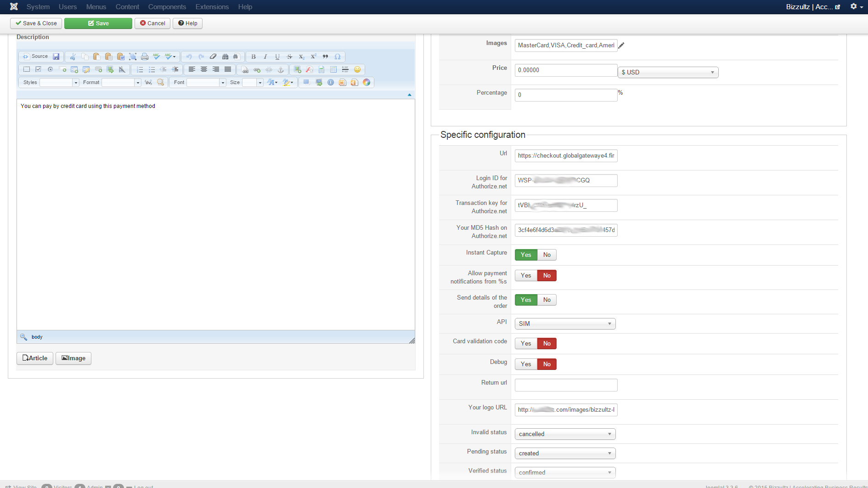The height and width of the screenshot is (488, 868).
Task: Open the Invalid status dropdown
Action: tap(565, 434)
